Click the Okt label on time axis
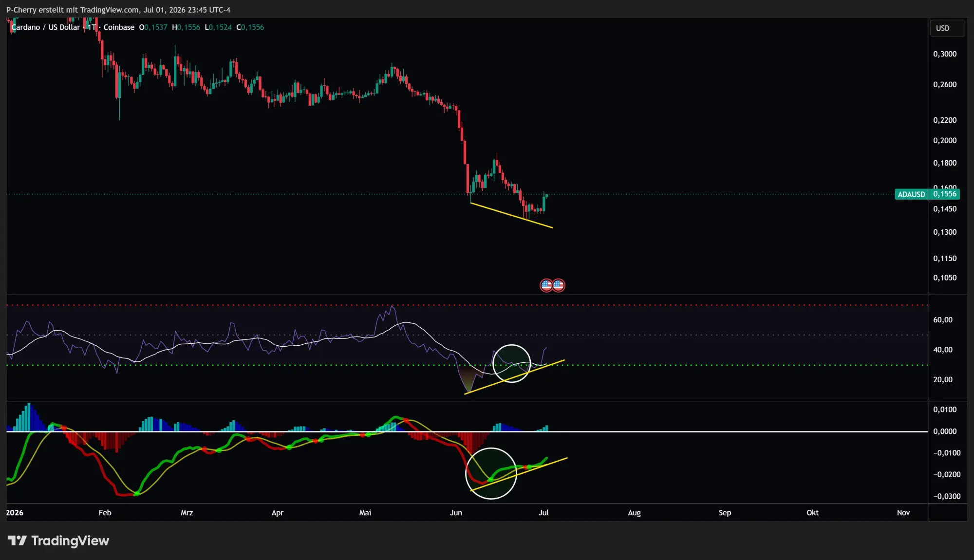The height and width of the screenshot is (560, 974). click(x=812, y=513)
